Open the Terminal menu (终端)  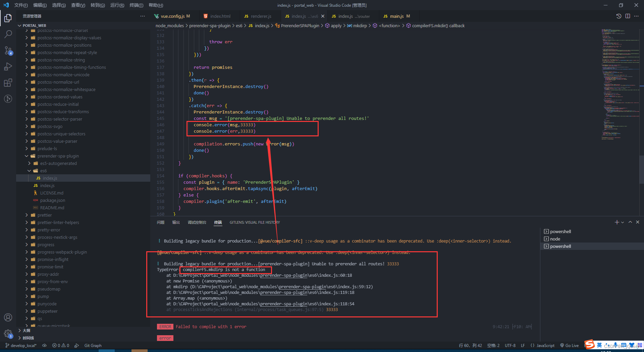(x=136, y=5)
